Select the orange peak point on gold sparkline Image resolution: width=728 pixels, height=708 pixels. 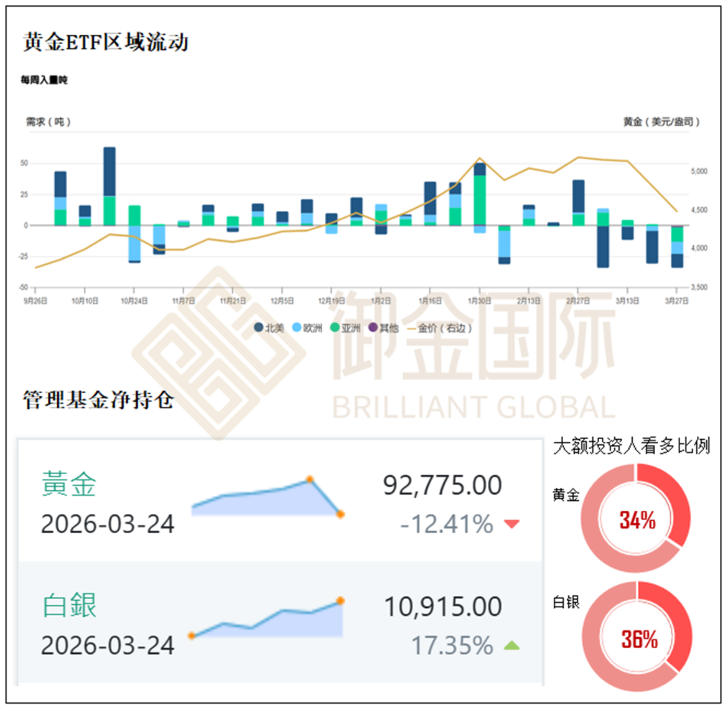(309, 480)
